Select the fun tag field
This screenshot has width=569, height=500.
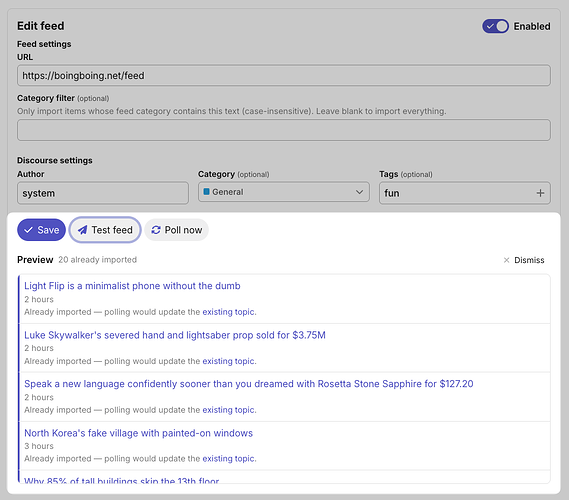pyautogui.click(x=464, y=193)
